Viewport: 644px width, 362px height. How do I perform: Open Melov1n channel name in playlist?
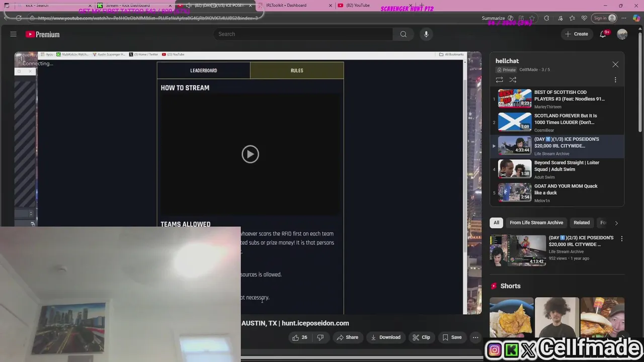click(542, 201)
